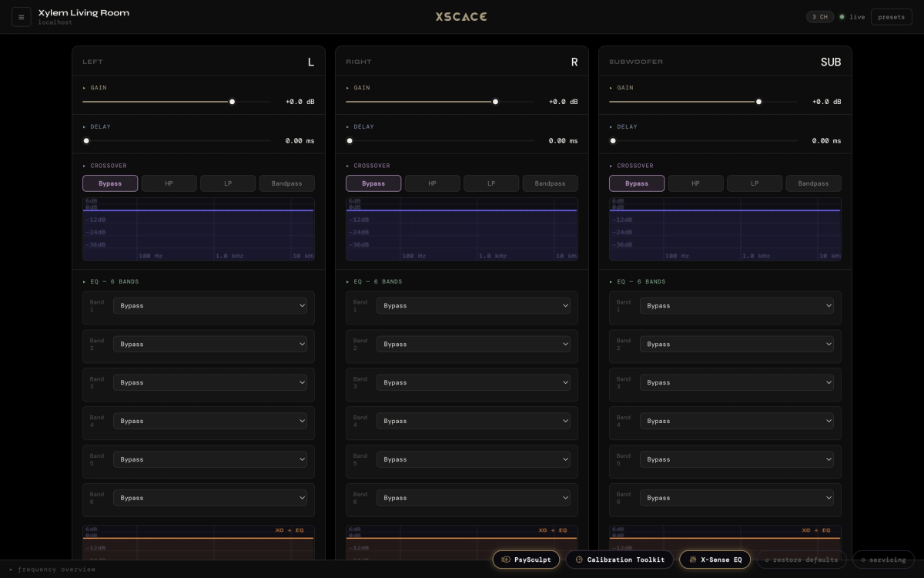The width and height of the screenshot is (924, 578).
Task: Select Bandpass crossover on RIGHT channel
Action: [550, 183]
